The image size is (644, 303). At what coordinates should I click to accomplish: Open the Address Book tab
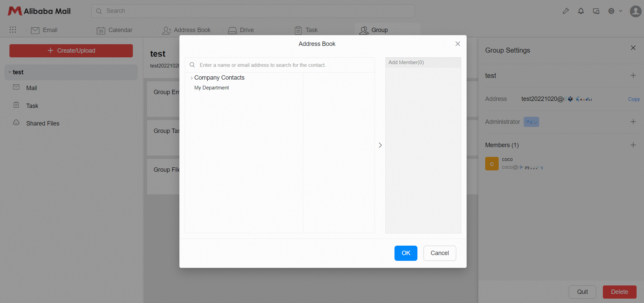[186, 30]
